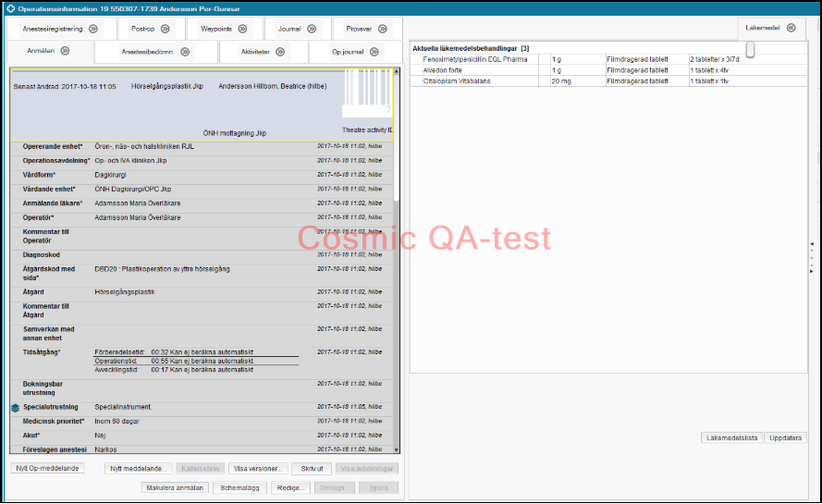Switch to the Anmälan tab
Screen dimensions: 822x504
[41, 51]
